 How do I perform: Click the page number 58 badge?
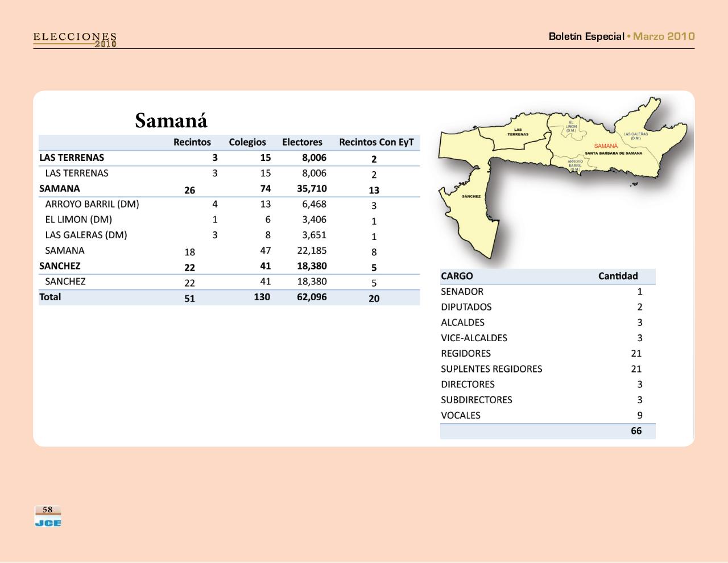point(48,510)
